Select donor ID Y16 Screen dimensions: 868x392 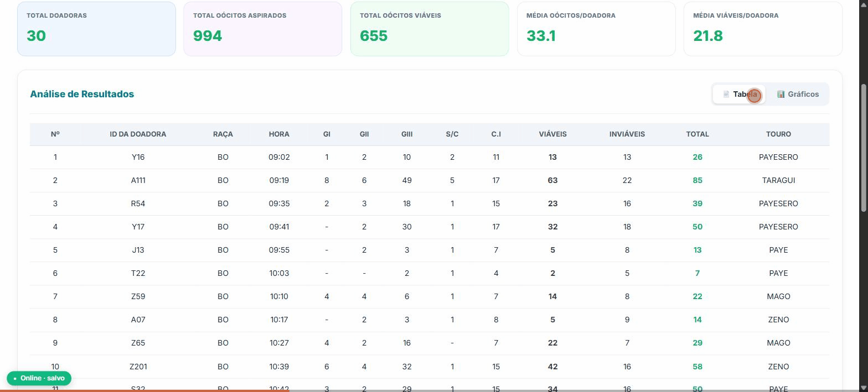pyautogui.click(x=138, y=158)
